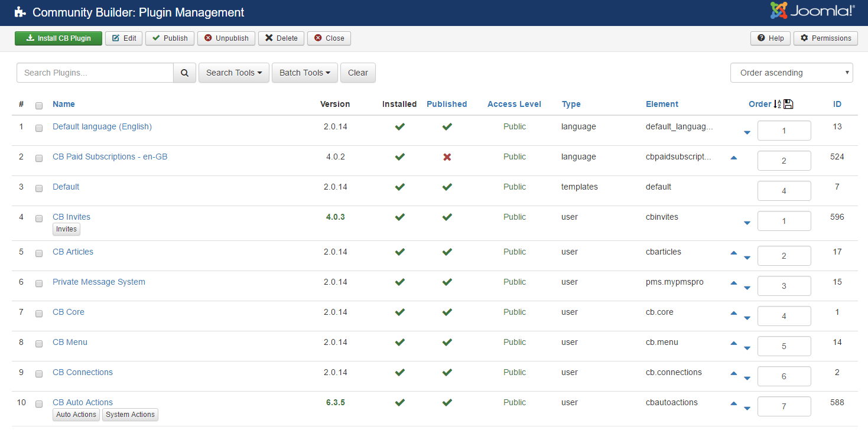The width and height of the screenshot is (868, 430).
Task: Move CB Menu down in order
Action: tap(747, 348)
